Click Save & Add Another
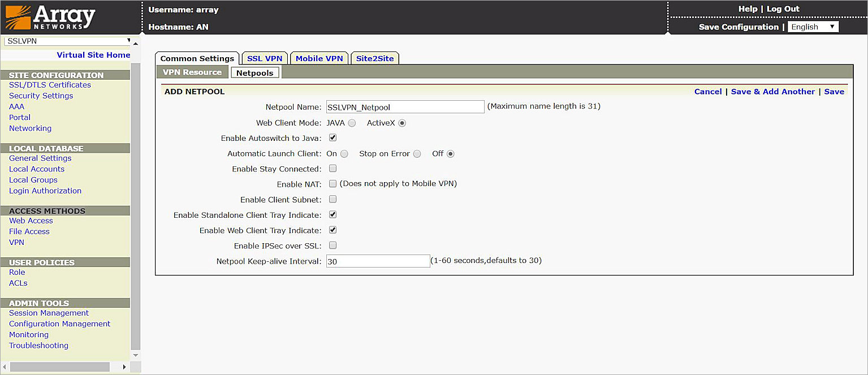The height and width of the screenshot is (375, 868). 773,91
